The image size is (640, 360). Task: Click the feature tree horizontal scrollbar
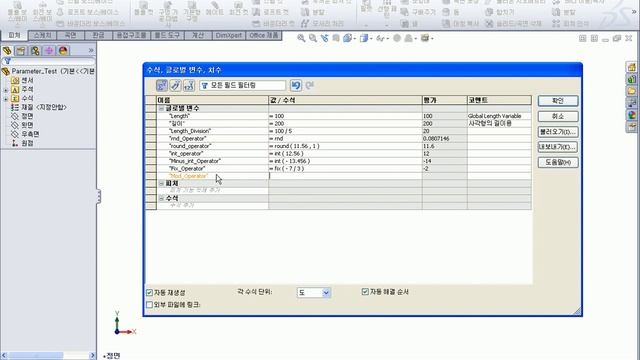click(48, 356)
